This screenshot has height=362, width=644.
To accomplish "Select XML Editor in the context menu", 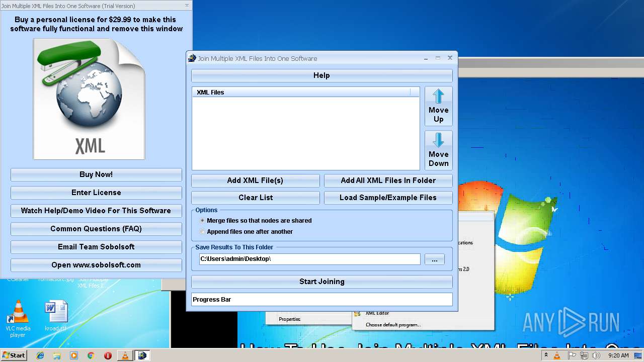I will pos(377,313).
